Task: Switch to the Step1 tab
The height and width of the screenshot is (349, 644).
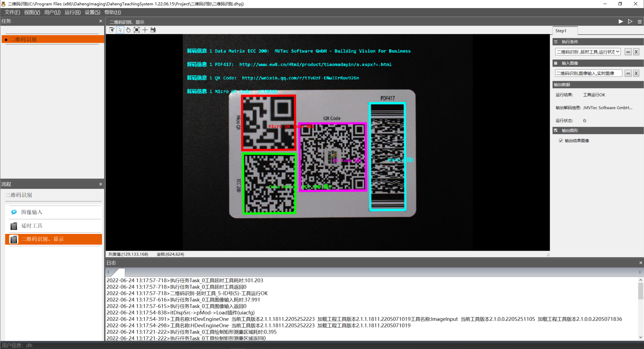Action: [x=565, y=31]
